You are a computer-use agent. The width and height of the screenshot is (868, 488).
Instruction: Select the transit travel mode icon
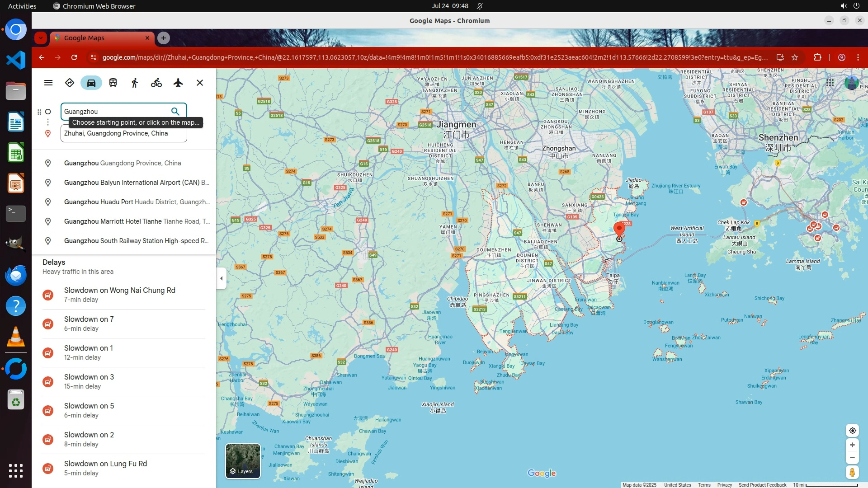point(113,83)
